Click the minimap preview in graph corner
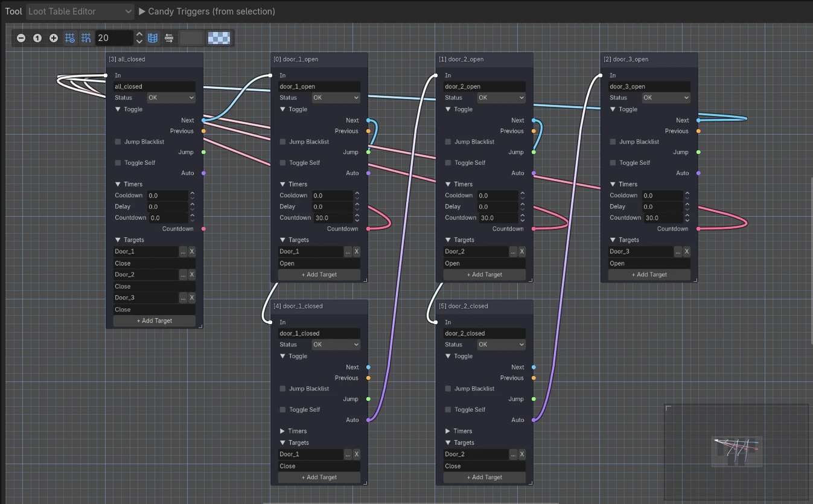This screenshot has height=504, width=813. (736, 451)
